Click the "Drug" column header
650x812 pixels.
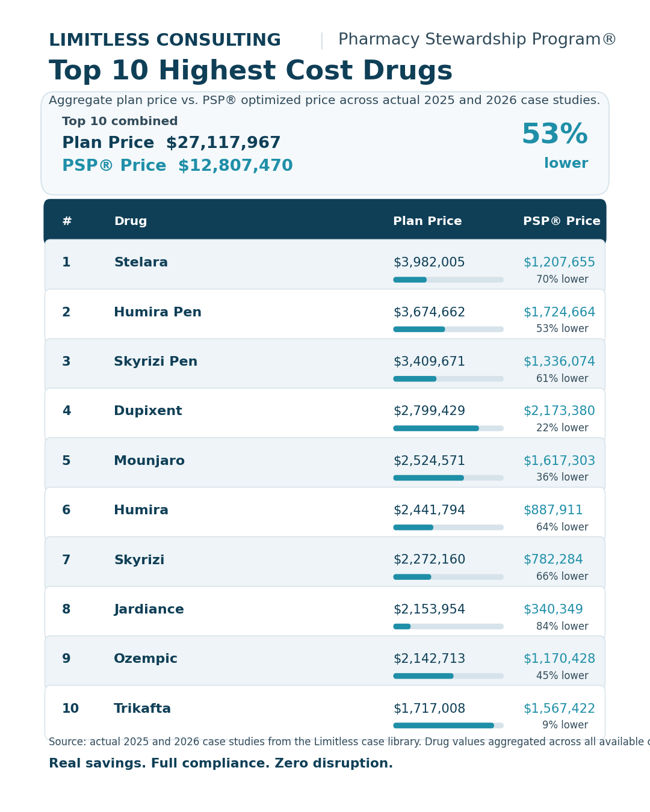131,221
